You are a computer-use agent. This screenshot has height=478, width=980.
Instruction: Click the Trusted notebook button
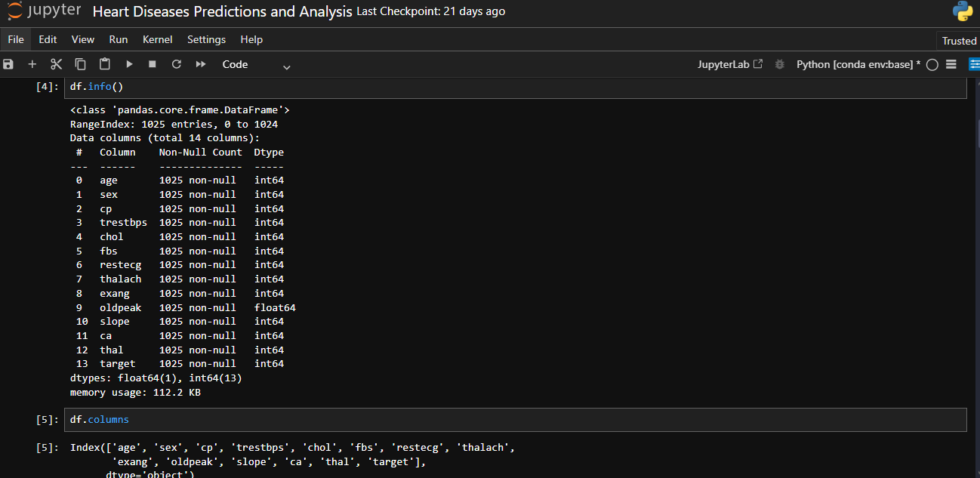959,41
